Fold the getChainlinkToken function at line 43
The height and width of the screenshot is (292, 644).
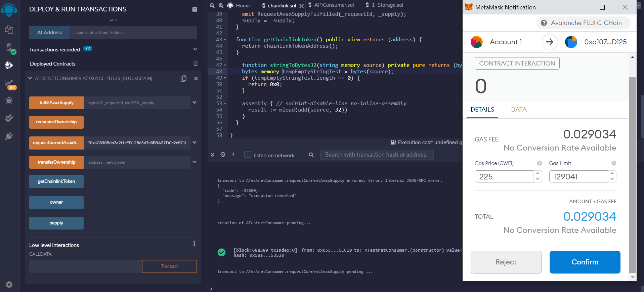pos(225,40)
